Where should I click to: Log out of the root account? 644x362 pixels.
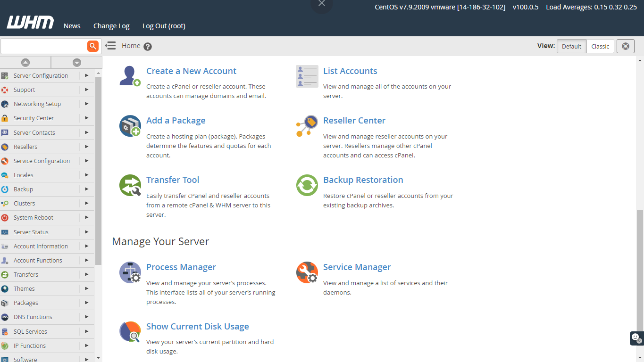coord(164,26)
